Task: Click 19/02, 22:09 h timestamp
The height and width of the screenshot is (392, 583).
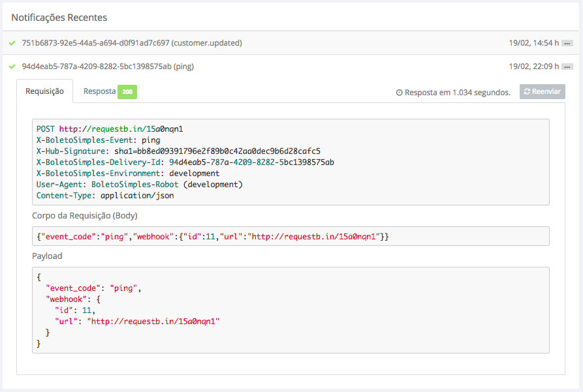Action: point(534,67)
